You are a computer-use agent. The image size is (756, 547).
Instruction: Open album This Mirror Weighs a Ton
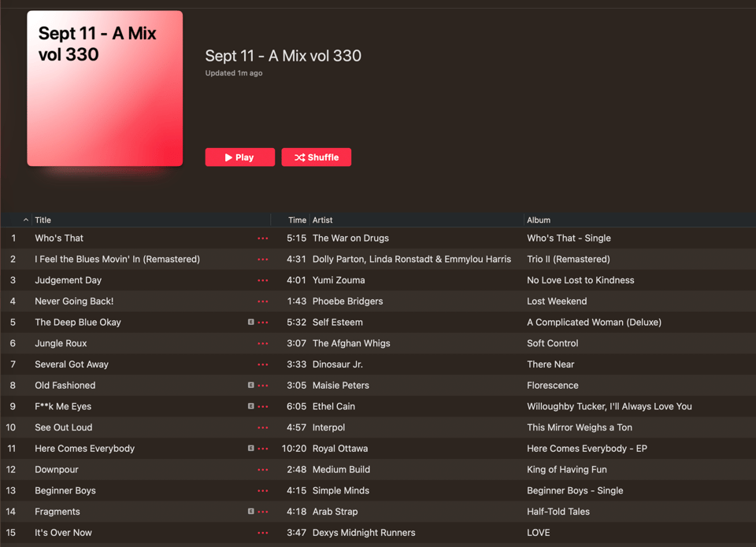coord(579,427)
